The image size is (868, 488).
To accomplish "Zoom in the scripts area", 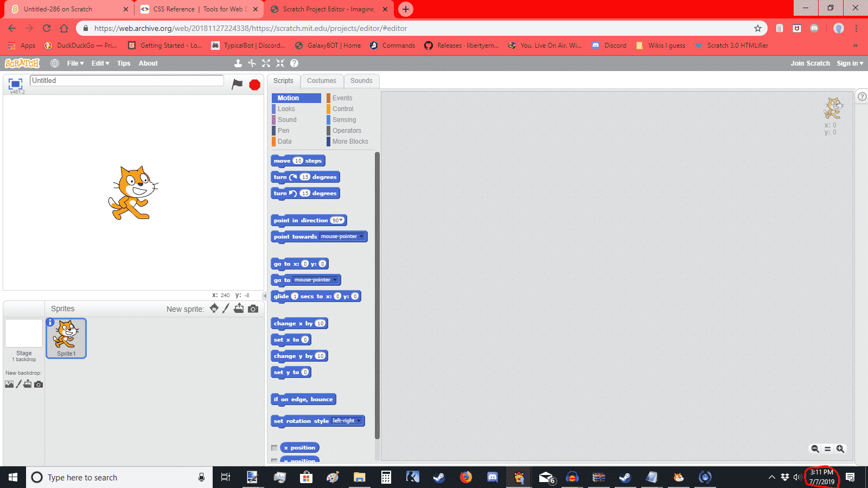I will point(840,448).
